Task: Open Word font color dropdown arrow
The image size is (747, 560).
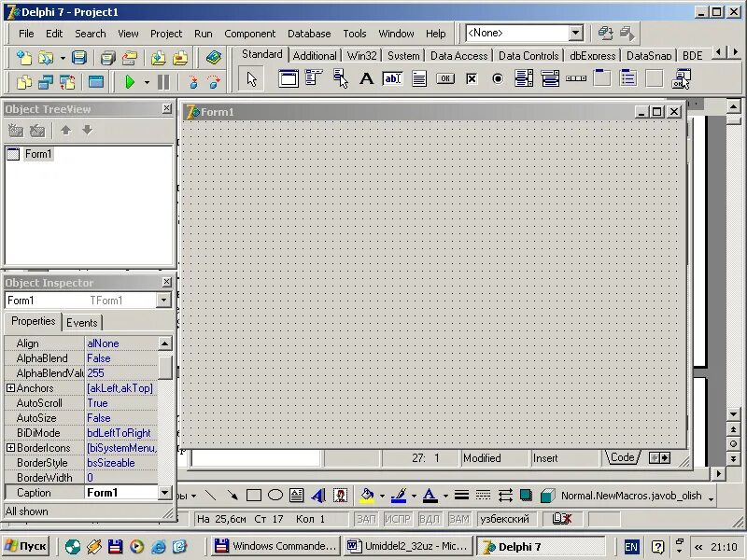Action: 445,497
